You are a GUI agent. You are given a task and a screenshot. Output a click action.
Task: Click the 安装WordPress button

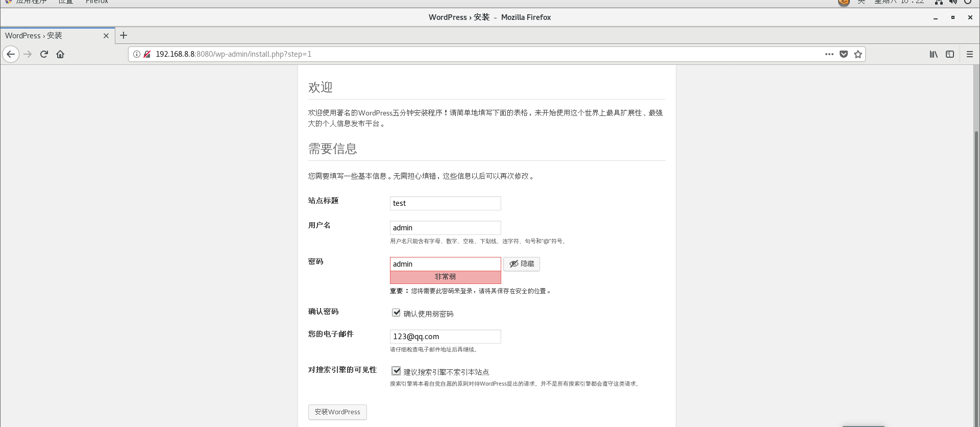337,412
